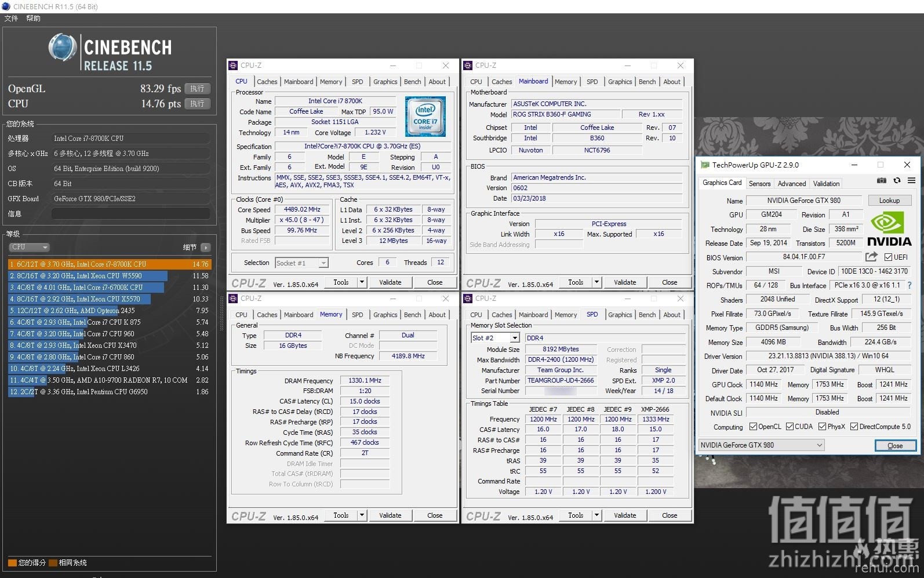924x578 pixels.
Task: Click the ranking details arrow icon in Cinebench
Action: click(x=206, y=248)
